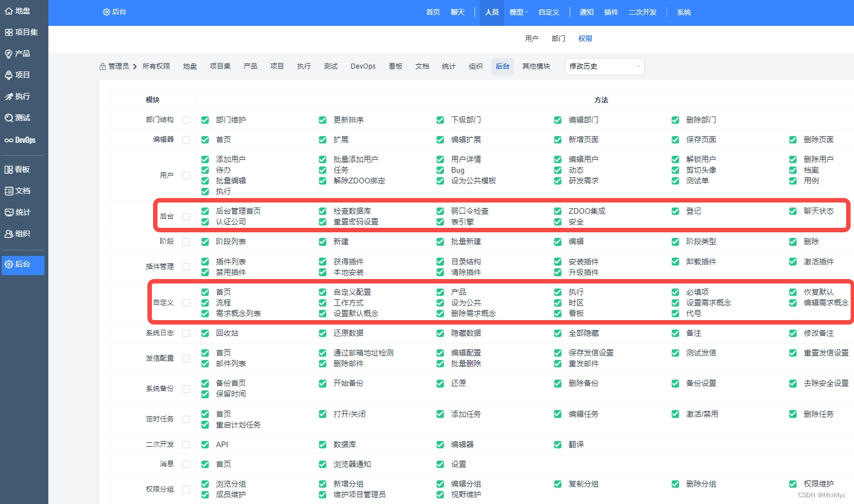
Task: Open 二次开发 in top navigation
Action: (642, 12)
